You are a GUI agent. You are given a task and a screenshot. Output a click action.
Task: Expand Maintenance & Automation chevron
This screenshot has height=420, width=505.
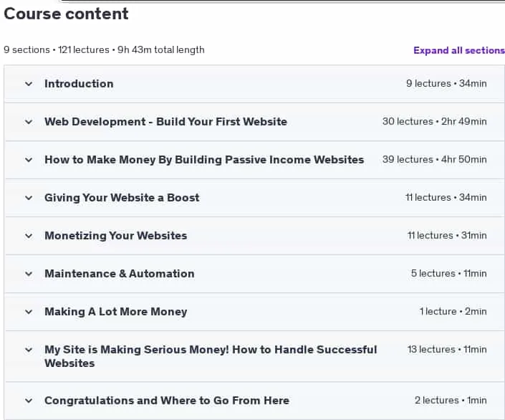tap(29, 274)
